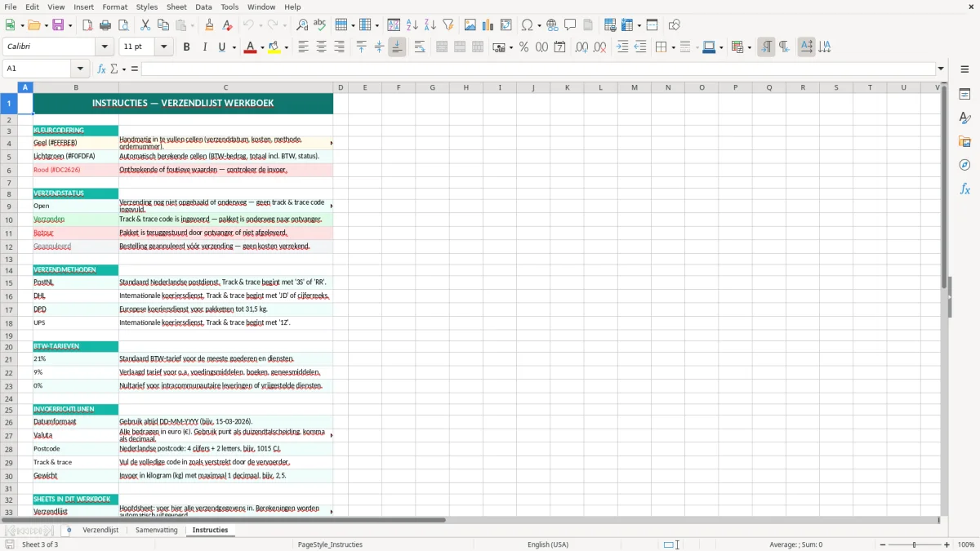Click the Save document icon
This screenshot has height=551, width=980.
[x=57, y=25]
